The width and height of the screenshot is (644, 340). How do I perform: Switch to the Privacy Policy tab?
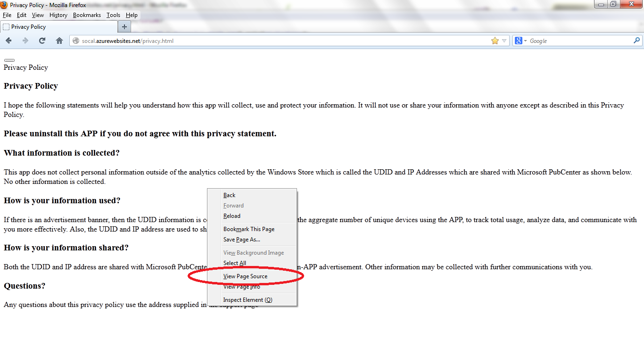(28, 27)
